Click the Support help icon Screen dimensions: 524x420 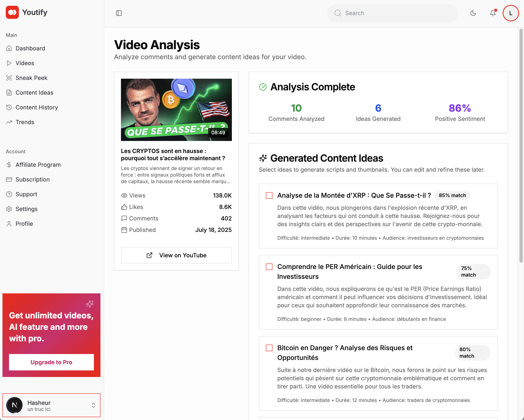coord(9,194)
